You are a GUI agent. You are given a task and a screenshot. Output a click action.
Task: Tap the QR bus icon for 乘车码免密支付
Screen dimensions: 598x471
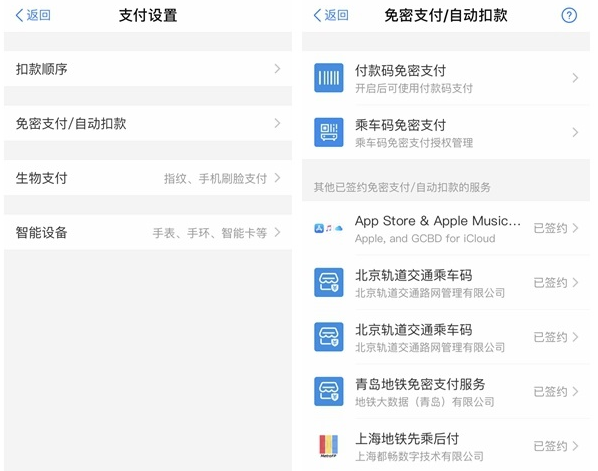point(328,132)
